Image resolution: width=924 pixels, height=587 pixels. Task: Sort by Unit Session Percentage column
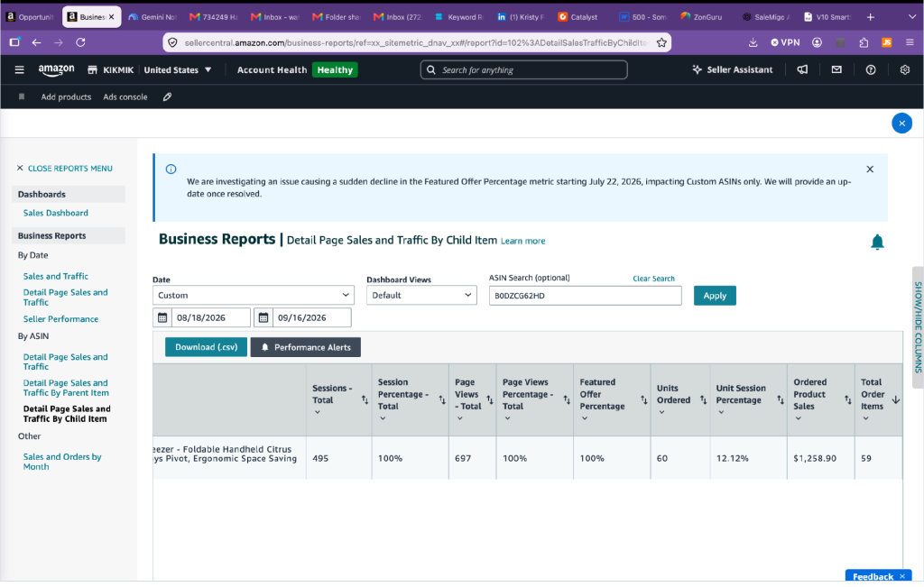click(781, 399)
